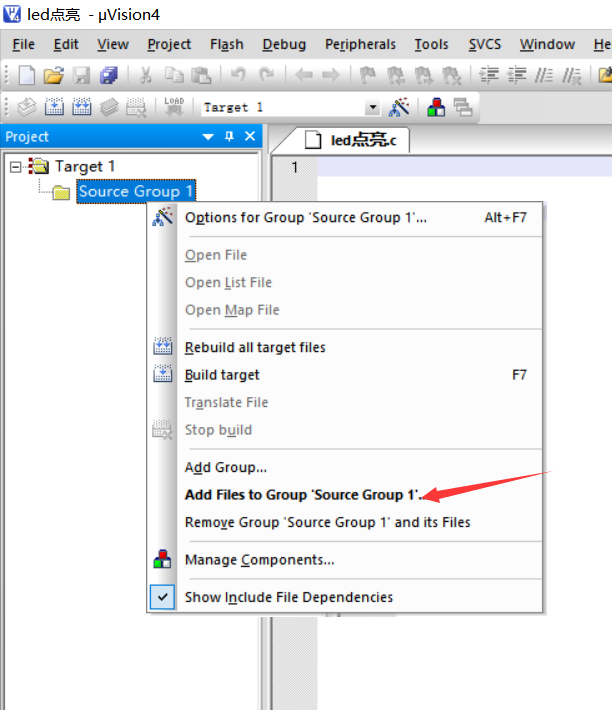
Task: Insert bookmark flag icon
Action: (368, 75)
